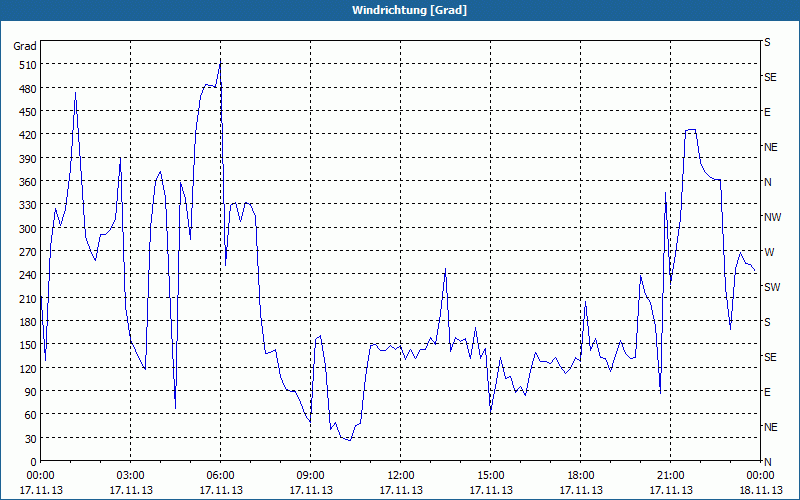Pick the 120 degree axis label
The height and width of the screenshot is (500, 800).
pyautogui.click(x=28, y=368)
